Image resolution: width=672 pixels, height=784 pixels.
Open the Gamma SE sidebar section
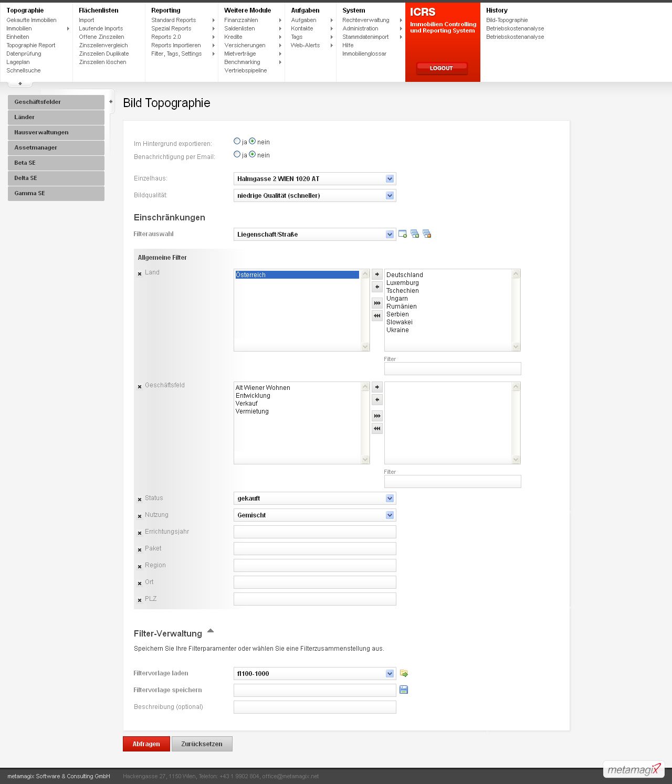pos(56,194)
